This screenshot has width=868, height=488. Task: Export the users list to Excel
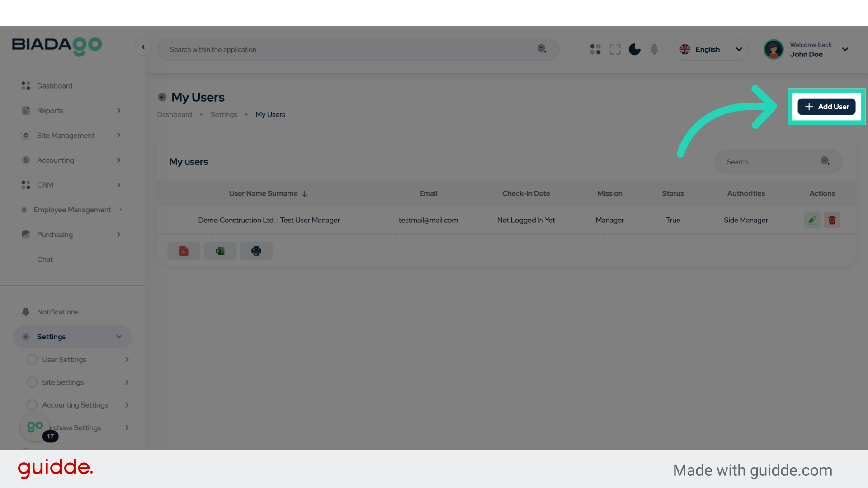[x=220, y=251]
